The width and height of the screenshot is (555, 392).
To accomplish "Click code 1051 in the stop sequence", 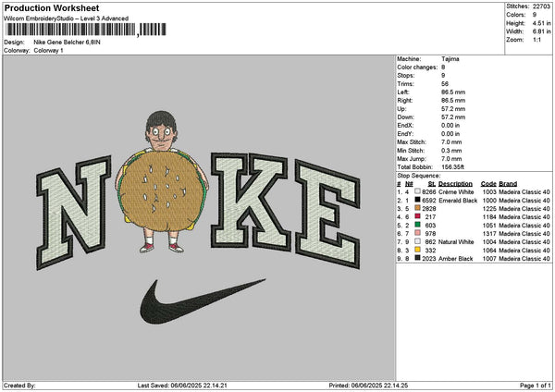I will click(x=489, y=225).
